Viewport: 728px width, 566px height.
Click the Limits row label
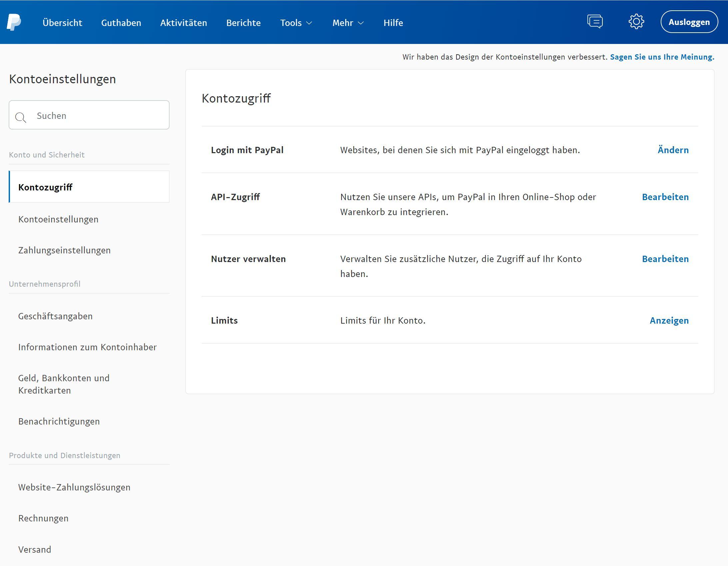pos(224,321)
